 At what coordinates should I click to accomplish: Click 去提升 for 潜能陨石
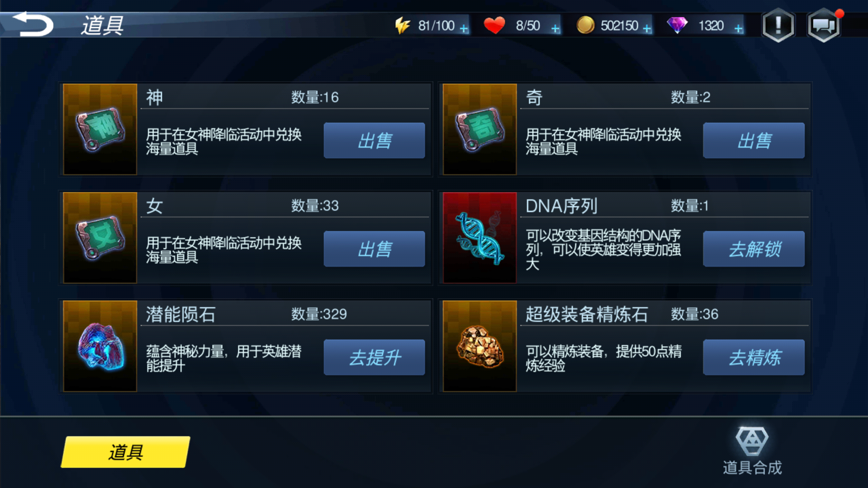pyautogui.click(x=374, y=357)
